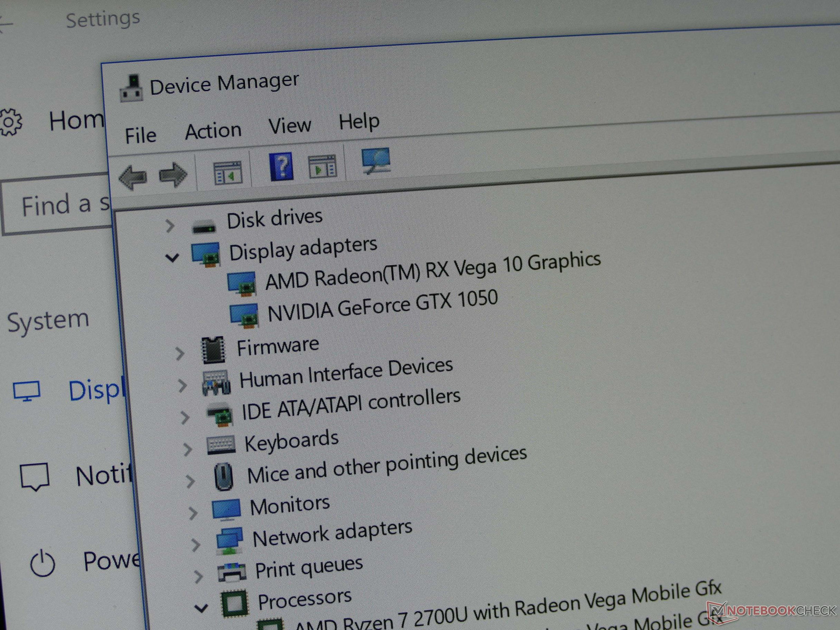This screenshot has height=630, width=840.
Task: Open Help via blue question mark icon
Action: (x=281, y=166)
